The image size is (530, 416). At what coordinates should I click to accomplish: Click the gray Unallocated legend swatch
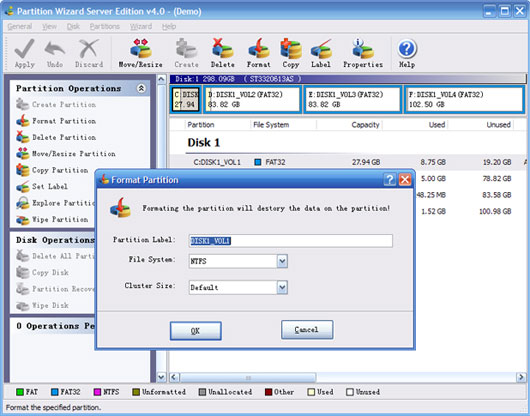click(202, 392)
